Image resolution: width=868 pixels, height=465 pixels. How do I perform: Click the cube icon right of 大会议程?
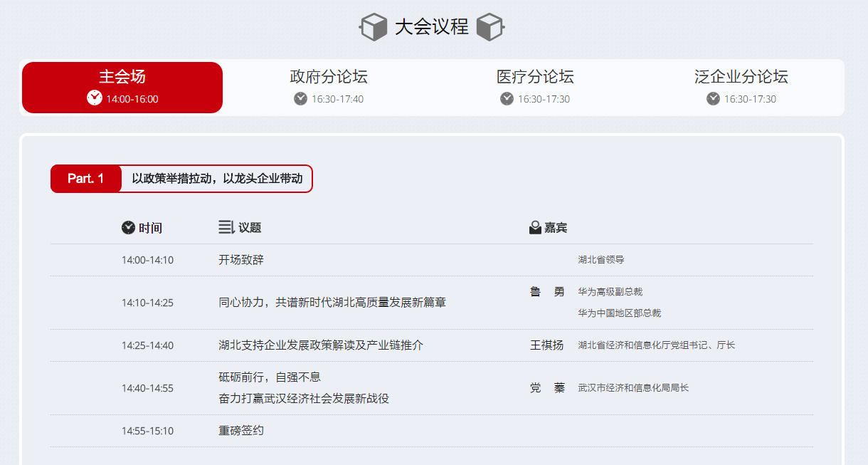[x=490, y=27]
